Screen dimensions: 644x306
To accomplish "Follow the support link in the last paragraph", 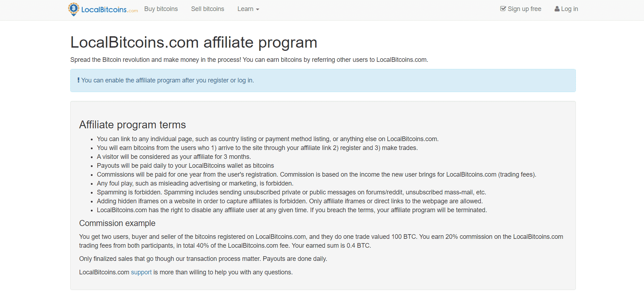I will click(141, 272).
